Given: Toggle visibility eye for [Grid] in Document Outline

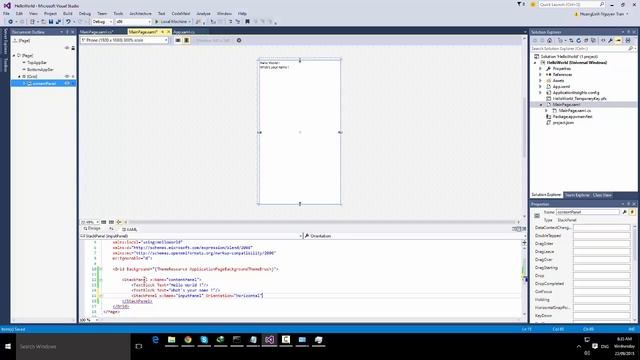Looking at the screenshot, I should [67, 76].
